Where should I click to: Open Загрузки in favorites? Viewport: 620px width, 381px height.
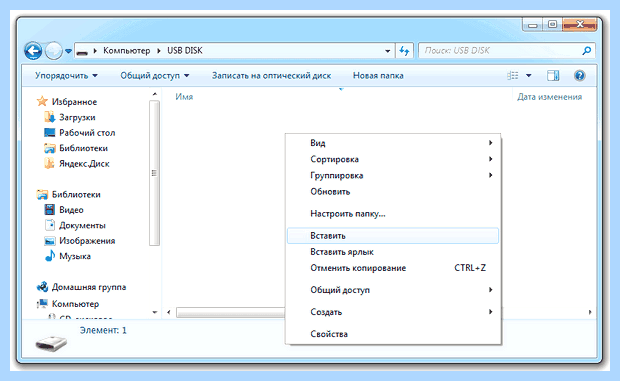pyautogui.click(x=77, y=117)
